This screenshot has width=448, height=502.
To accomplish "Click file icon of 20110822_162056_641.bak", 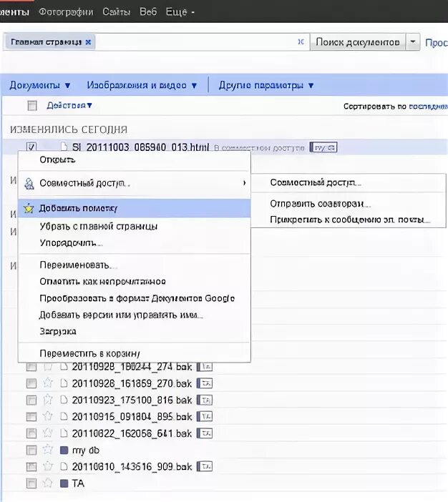I will [x=64, y=433].
